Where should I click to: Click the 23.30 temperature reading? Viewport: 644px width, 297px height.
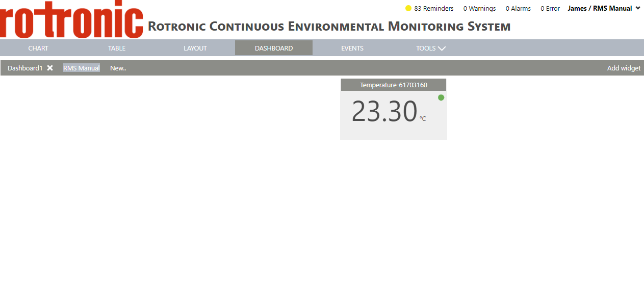coord(384,111)
